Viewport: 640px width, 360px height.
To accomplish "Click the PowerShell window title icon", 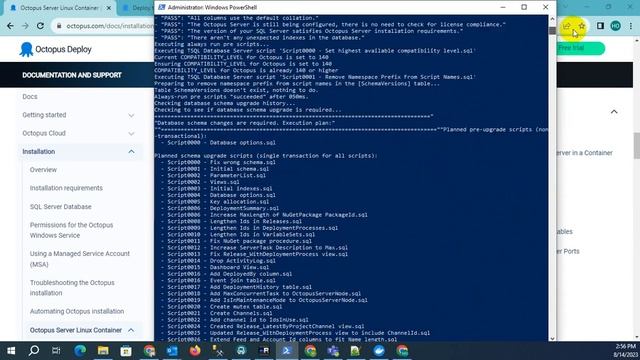I will pyautogui.click(x=162, y=7).
